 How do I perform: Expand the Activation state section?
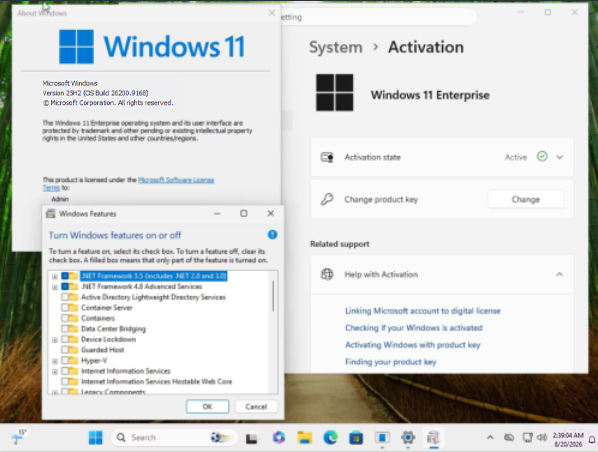coord(559,157)
